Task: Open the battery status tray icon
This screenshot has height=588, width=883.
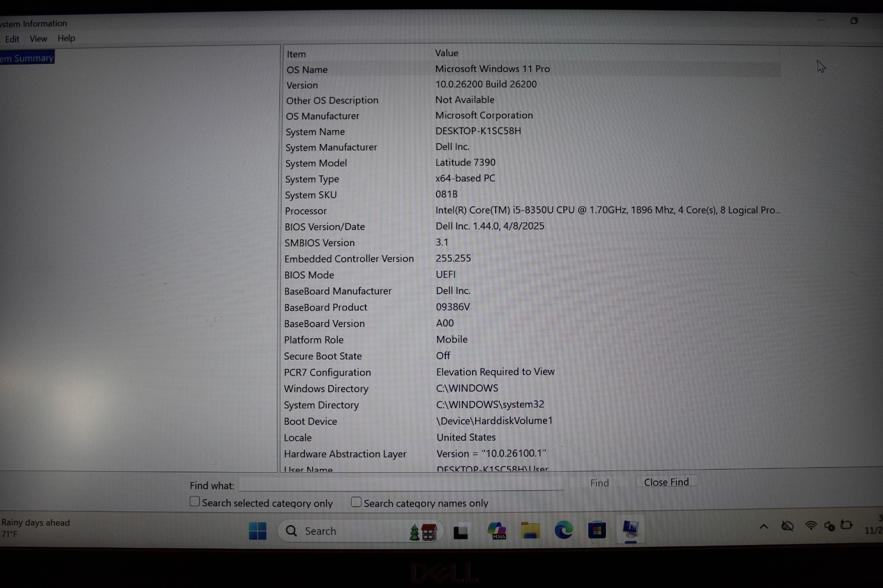Action: click(847, 525)
